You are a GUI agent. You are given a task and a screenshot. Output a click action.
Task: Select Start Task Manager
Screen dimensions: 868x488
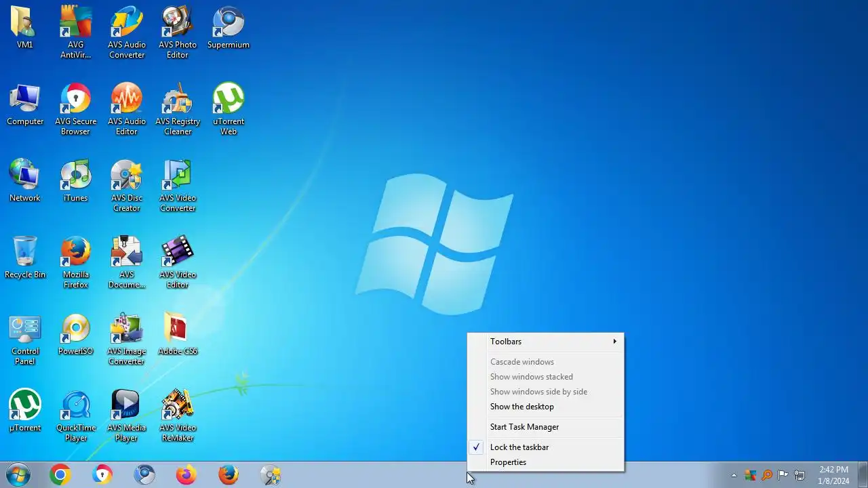click(x=545, y=427)
